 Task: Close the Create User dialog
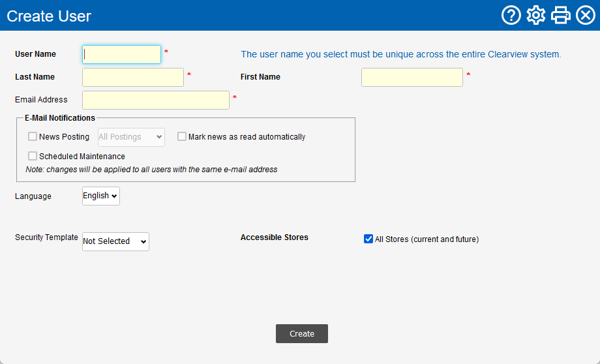[585, 15]
